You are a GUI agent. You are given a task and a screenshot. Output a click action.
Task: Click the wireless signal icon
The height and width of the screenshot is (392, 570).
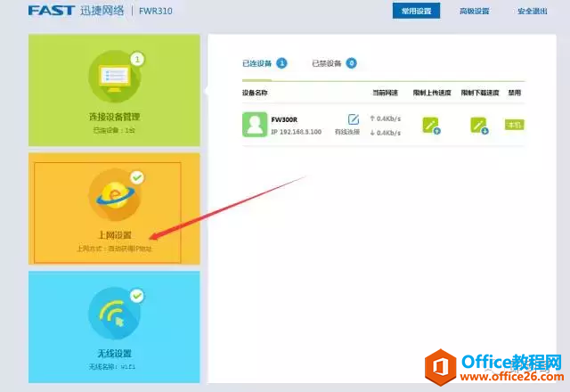point(115,313)
